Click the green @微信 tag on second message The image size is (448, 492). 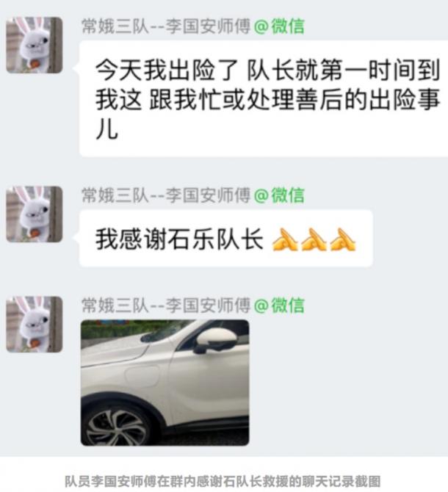[279, 195]
